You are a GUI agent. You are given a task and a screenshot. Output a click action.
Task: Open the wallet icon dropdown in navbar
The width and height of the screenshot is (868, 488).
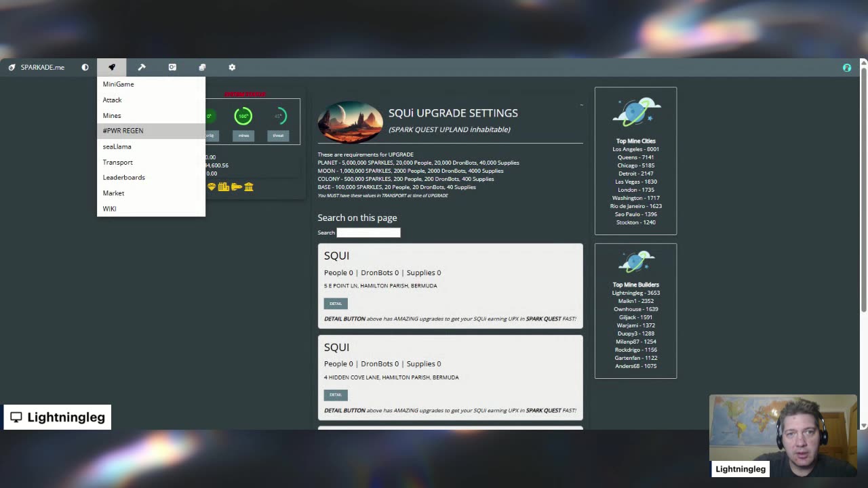(x=172, y=67)
